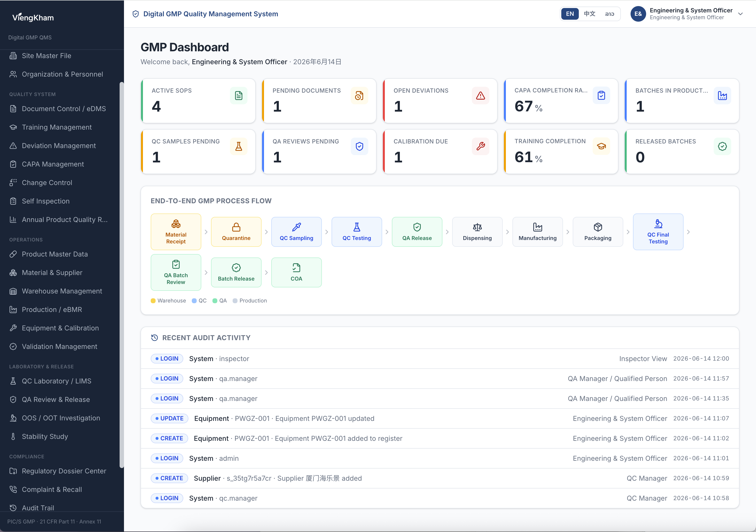This screenshot has width=756, height=532.
Task: Click the UPDATE badge for Equipment PWGZ-001
Action: click(169, 418)
